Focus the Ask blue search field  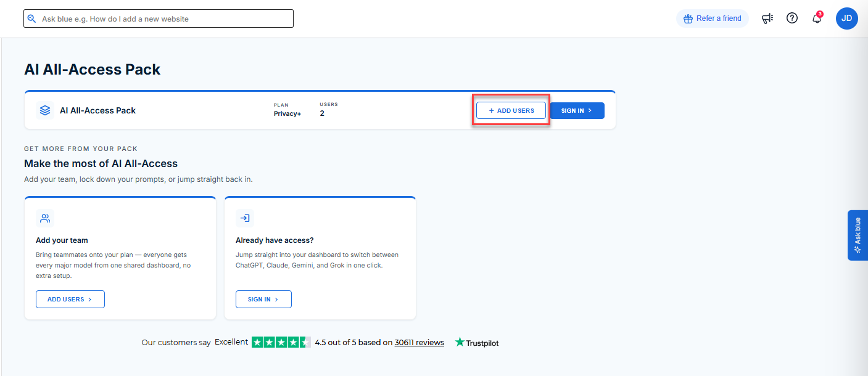pyautogui.click(x=159, y=18)
